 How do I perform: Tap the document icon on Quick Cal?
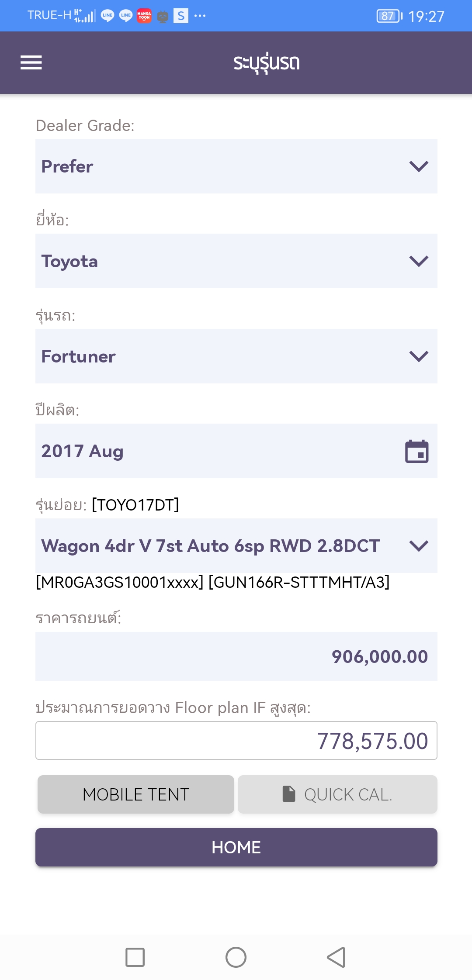tap(289, 794)
